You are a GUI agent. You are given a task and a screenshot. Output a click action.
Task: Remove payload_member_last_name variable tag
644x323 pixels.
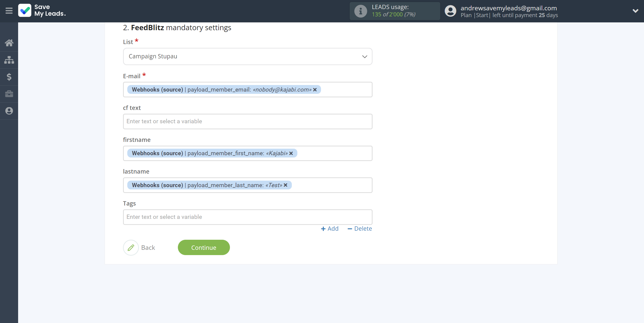click(286, 185)
